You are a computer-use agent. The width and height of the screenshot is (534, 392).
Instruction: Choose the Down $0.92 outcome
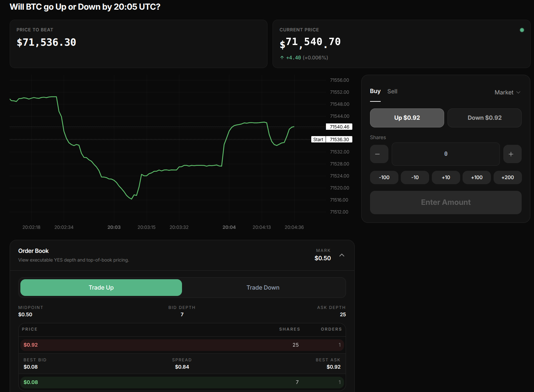[x=485, y=118]
